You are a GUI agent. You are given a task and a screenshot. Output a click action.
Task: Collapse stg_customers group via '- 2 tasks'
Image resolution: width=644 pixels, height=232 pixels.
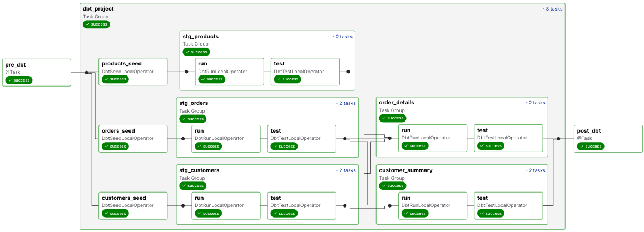tap(346, 170)
